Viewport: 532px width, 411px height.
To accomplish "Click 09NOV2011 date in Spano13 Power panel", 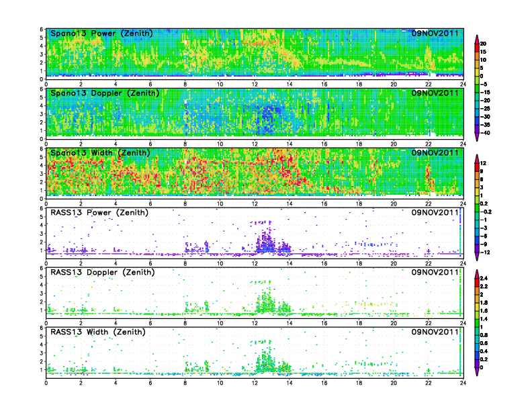I will tap(435, 33).
